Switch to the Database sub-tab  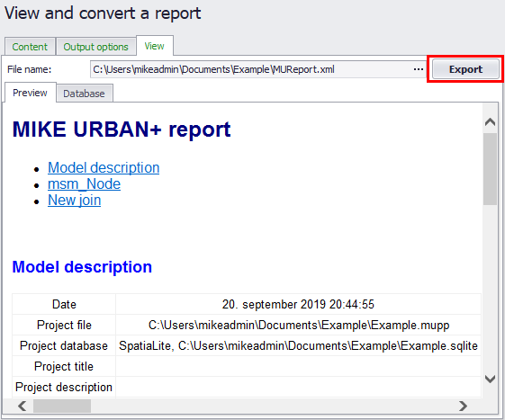pyautogui.click(x=84, y=94)
